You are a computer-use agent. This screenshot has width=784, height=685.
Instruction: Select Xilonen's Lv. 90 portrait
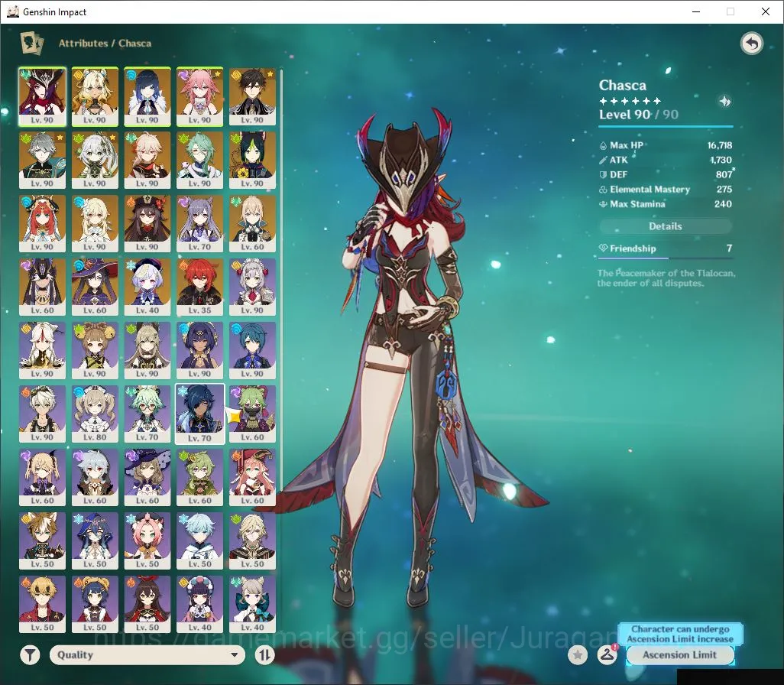tap(95, 96)
